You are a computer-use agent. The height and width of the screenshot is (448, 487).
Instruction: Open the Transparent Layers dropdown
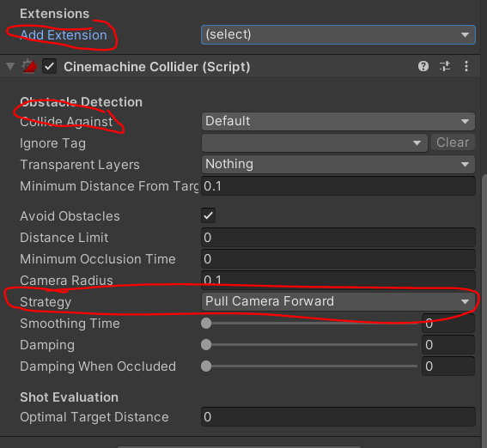338,164
